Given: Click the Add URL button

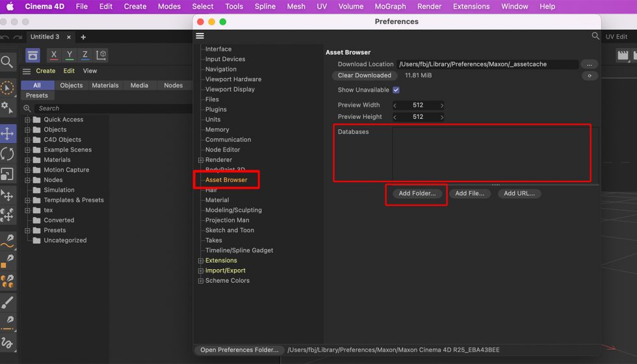Looking at the screenshot, I should [519, 194].
